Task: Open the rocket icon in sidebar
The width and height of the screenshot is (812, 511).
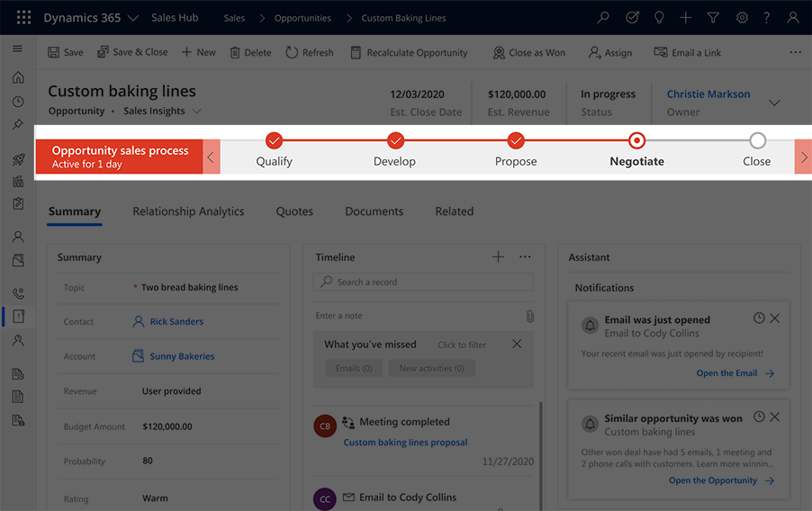Action: pos(18,159)
